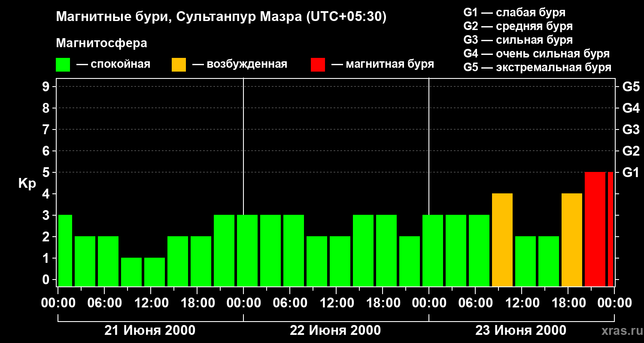The image size is (644, 343).
Task: Click the Kp 1 bar over 12:00 tick, 21 Июня
Action: click(155, 272)
